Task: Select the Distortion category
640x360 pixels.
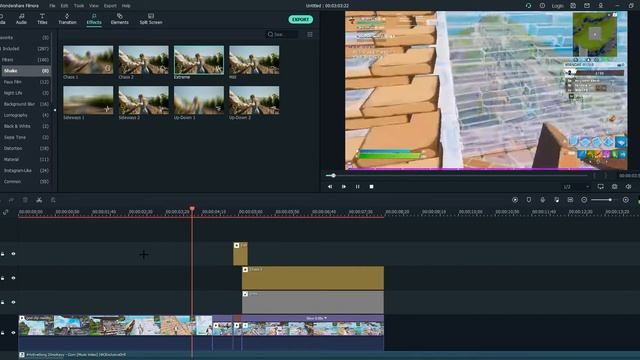Action: pos(25,149)
